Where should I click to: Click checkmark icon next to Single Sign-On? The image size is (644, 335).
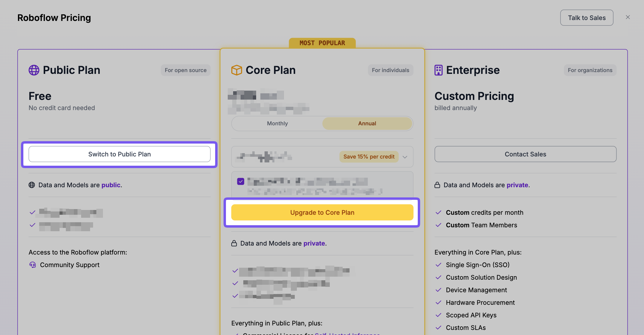point(438,265)
